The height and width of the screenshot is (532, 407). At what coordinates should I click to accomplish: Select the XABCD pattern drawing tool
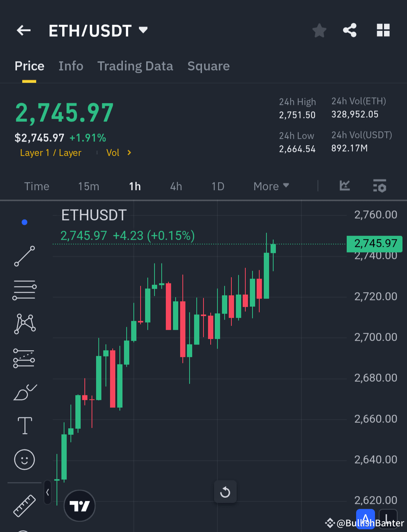tap(24, 323)
